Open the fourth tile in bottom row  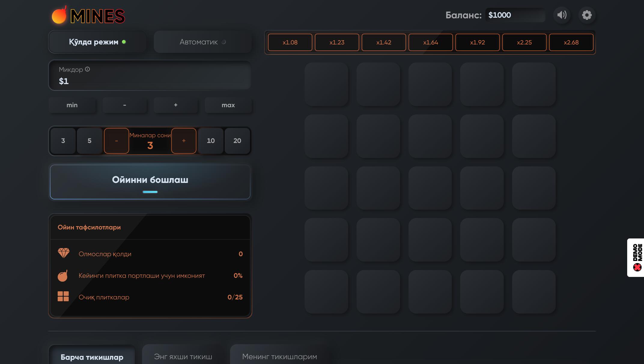point(482,292)
